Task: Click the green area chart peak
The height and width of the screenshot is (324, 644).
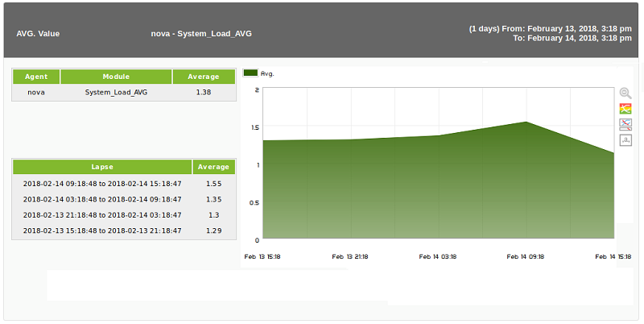Action: [526, 122]
